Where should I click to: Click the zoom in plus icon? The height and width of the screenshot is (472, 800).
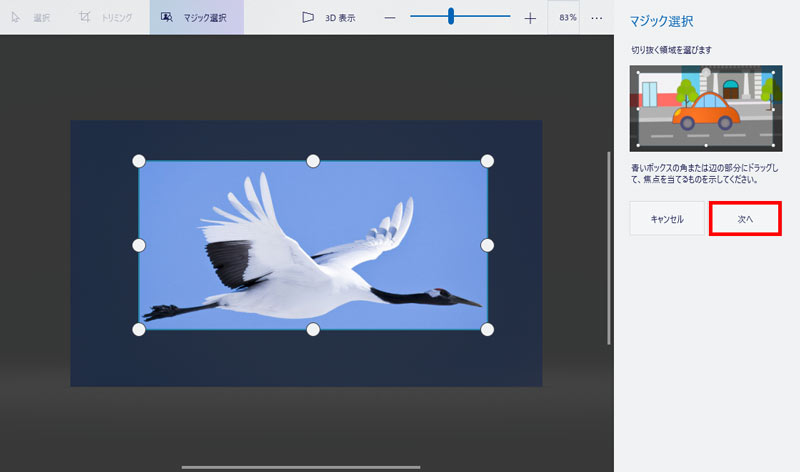tap(530, 18)
